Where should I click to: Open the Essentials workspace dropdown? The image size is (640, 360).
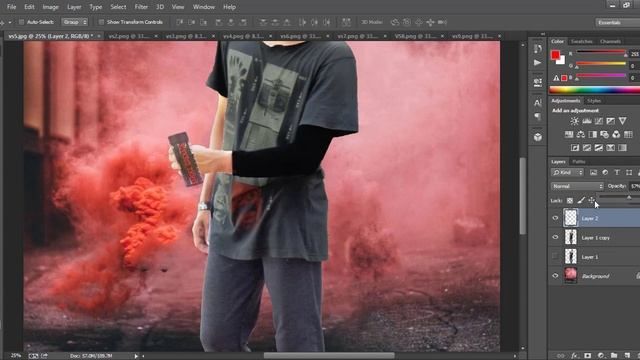[617, 22]
